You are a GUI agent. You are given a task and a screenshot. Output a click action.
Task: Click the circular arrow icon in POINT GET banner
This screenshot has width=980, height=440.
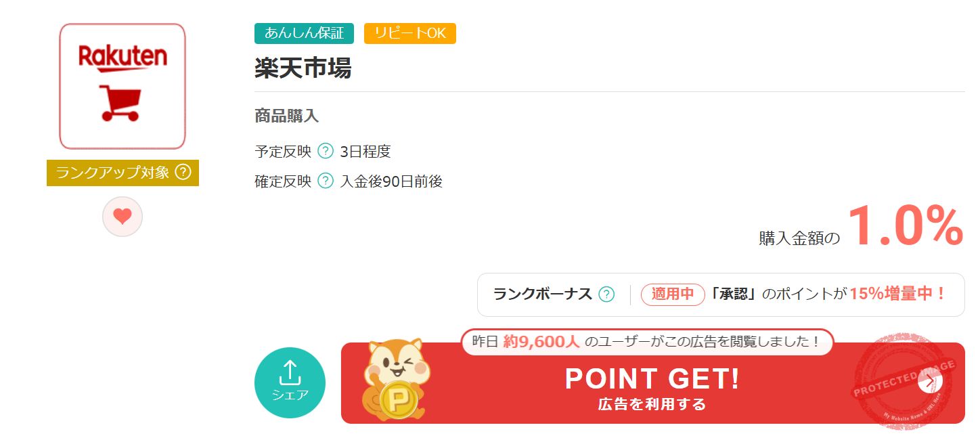[x=931, y=382]
